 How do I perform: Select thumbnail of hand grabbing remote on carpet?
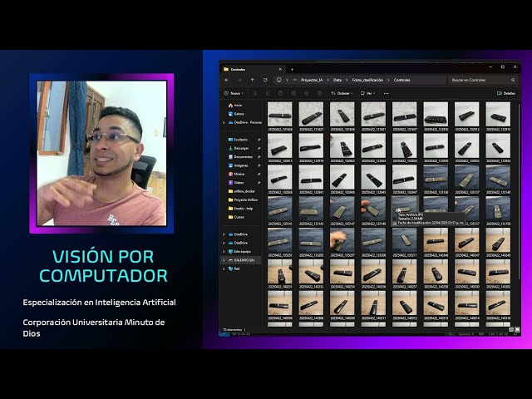tap(342, 239)
